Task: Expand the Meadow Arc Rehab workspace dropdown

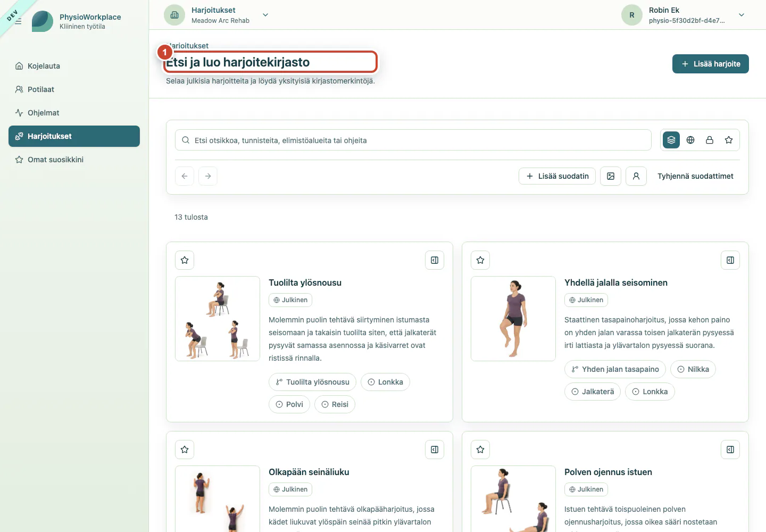Action: 265,15
